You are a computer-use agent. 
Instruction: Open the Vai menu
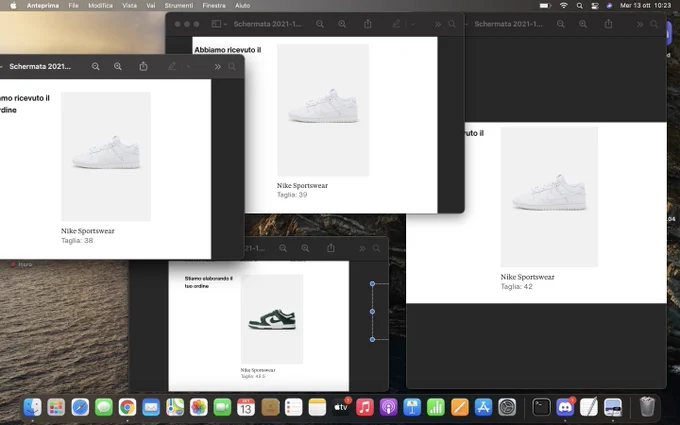(x=150, y=6)
